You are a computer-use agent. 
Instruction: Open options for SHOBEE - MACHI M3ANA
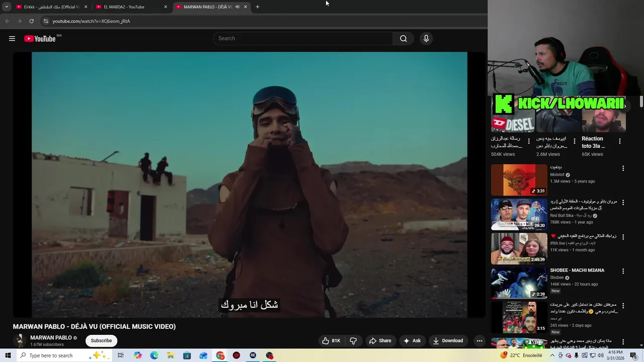[x=623, y=271]
